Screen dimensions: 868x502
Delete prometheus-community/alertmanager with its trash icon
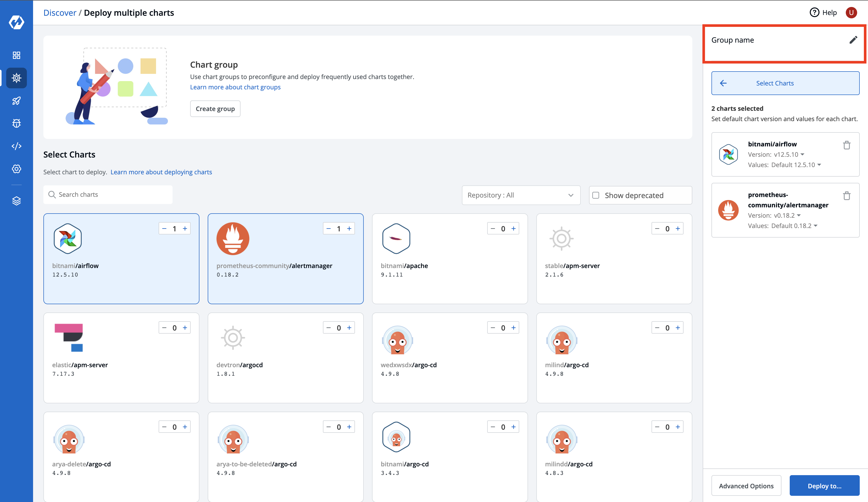point(846,195)
